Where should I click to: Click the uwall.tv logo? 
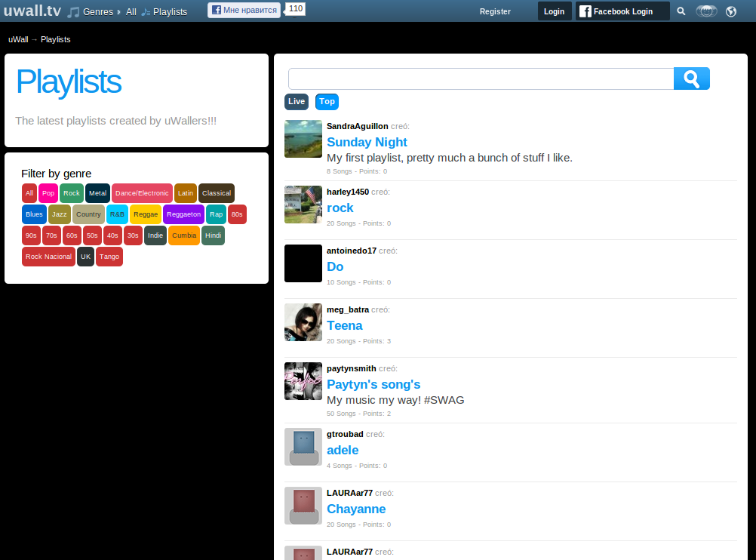point(32,11)
